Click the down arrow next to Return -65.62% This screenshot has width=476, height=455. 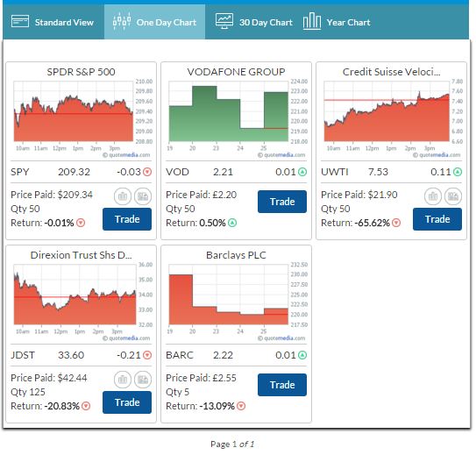(x=396, y=223)
